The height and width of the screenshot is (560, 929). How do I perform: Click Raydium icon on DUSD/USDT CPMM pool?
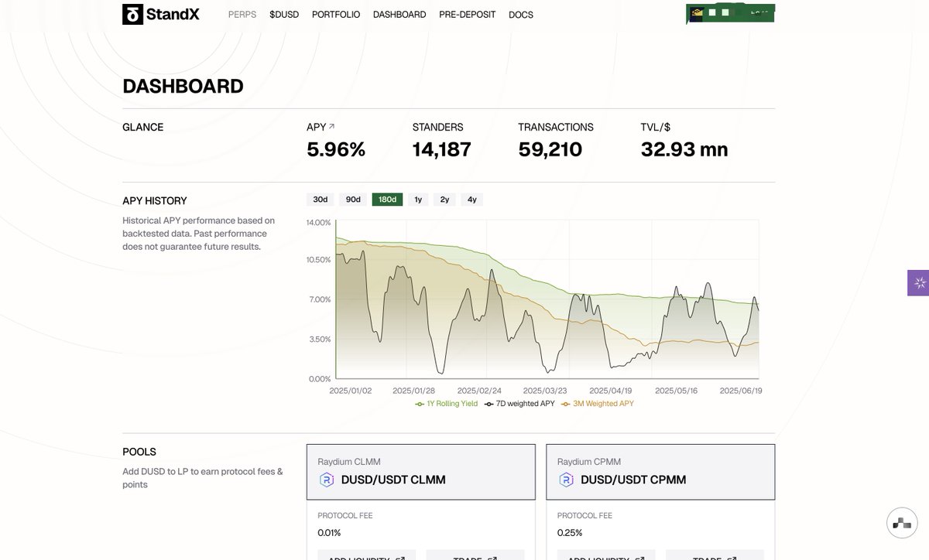coord(566,480)
